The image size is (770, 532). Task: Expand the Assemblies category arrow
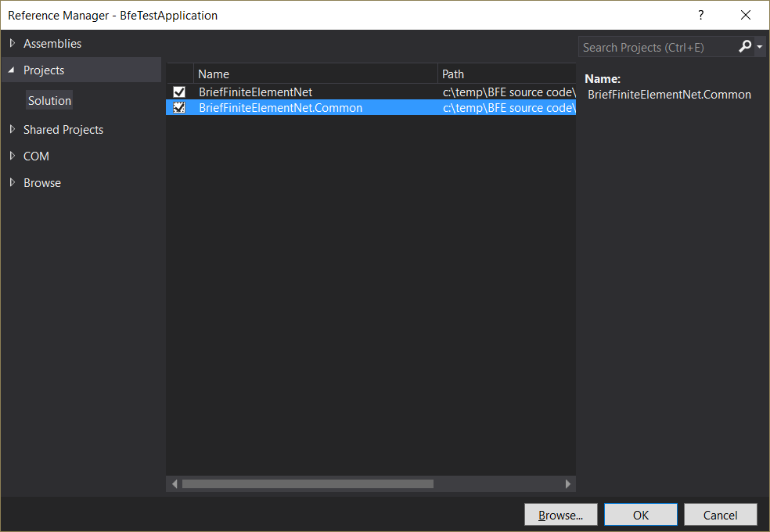tap(13, 43)
